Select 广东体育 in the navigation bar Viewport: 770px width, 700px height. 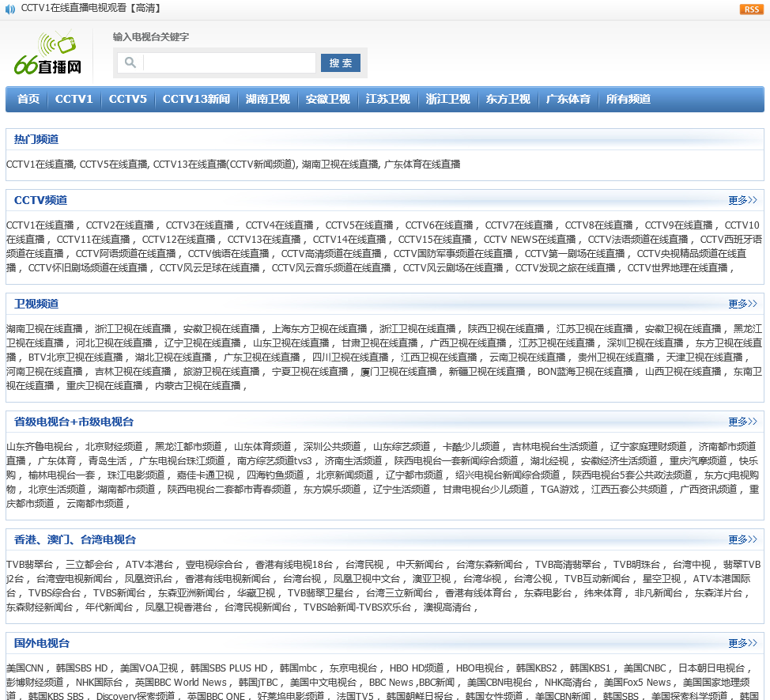[568, 99]
